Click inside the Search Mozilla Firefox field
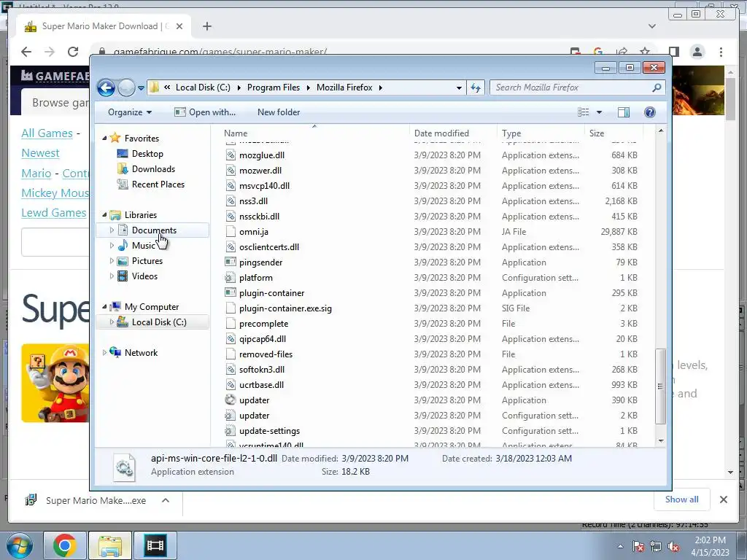This screenshot has height=560, width=747. point(572,87)
